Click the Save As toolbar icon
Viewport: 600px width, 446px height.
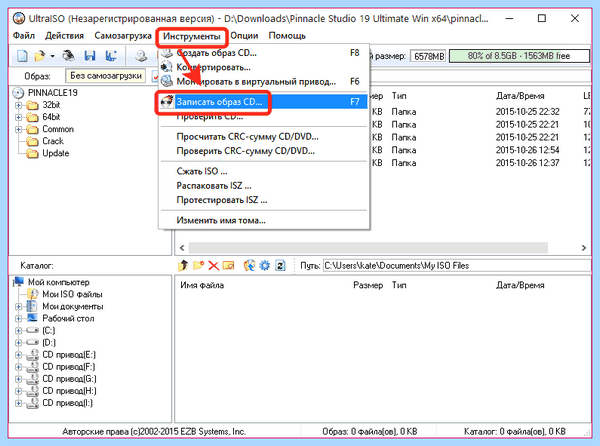pyautogui.click(x=111, y=56)
